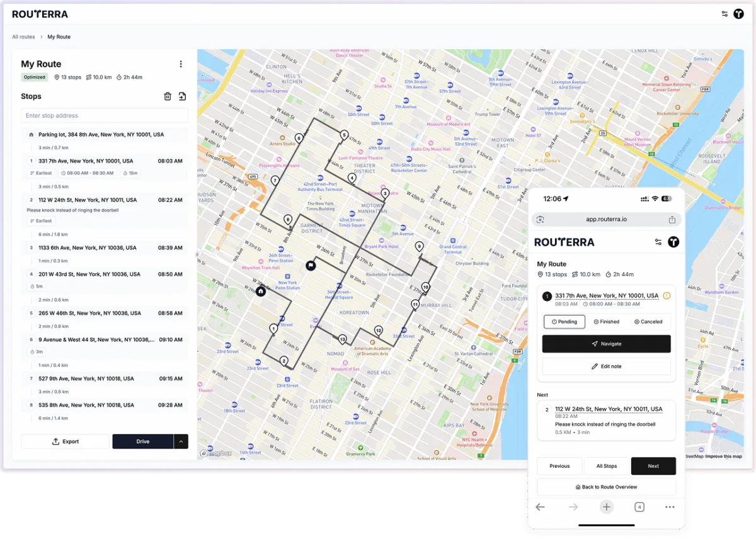
Task: Go to the Previous stop
Action: pos(559,466)
